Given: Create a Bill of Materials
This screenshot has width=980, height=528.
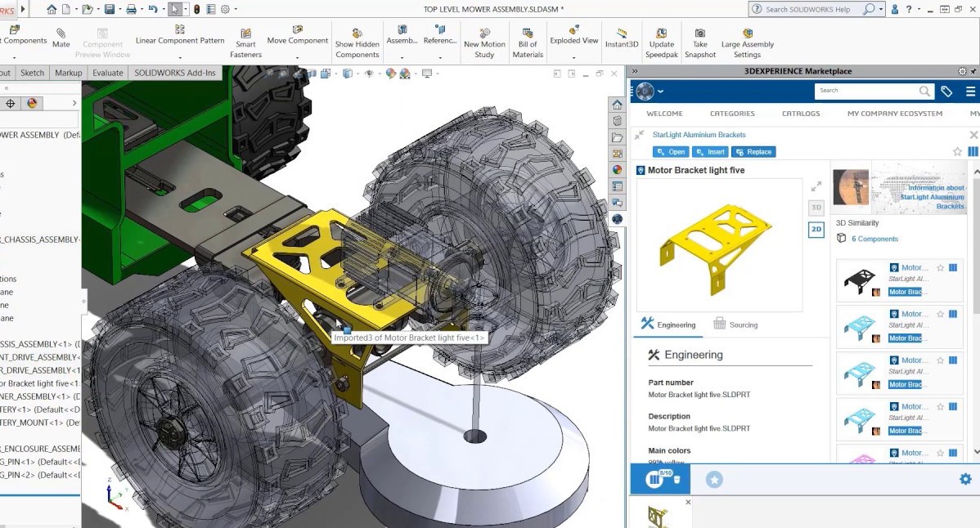Looking at the screenshot, I should tap(528, 43).
